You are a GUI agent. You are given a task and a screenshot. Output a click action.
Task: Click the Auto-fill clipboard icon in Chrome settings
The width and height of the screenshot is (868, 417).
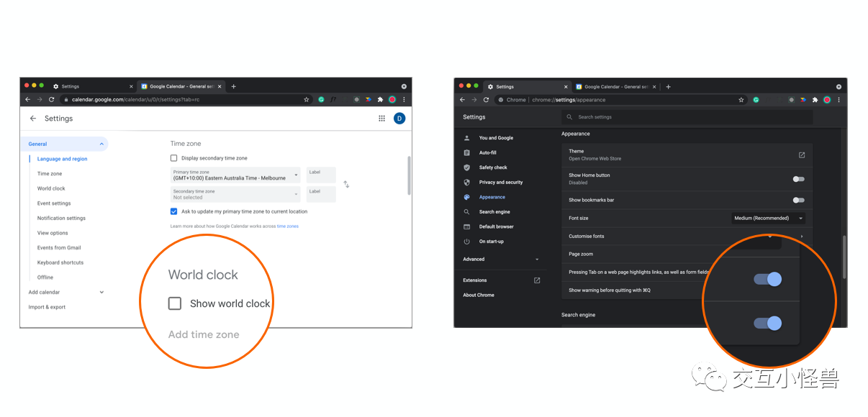pos(466,152)
